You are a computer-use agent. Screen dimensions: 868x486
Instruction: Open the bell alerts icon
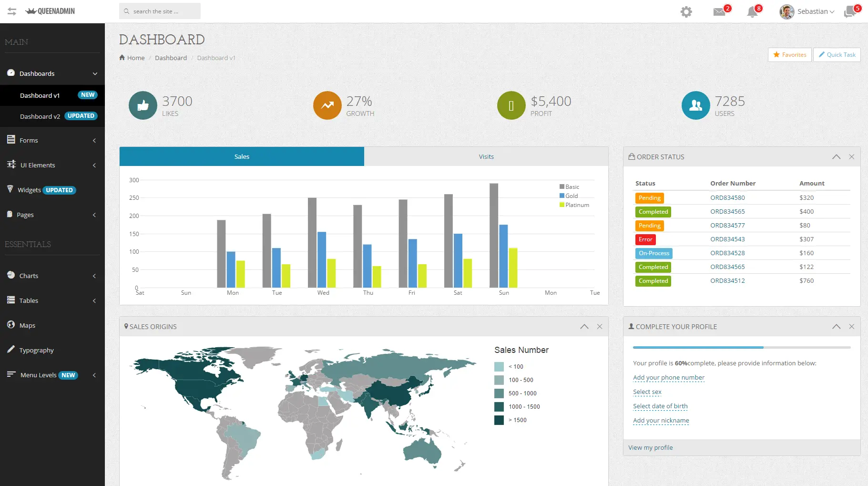click(x=753, y=11)
